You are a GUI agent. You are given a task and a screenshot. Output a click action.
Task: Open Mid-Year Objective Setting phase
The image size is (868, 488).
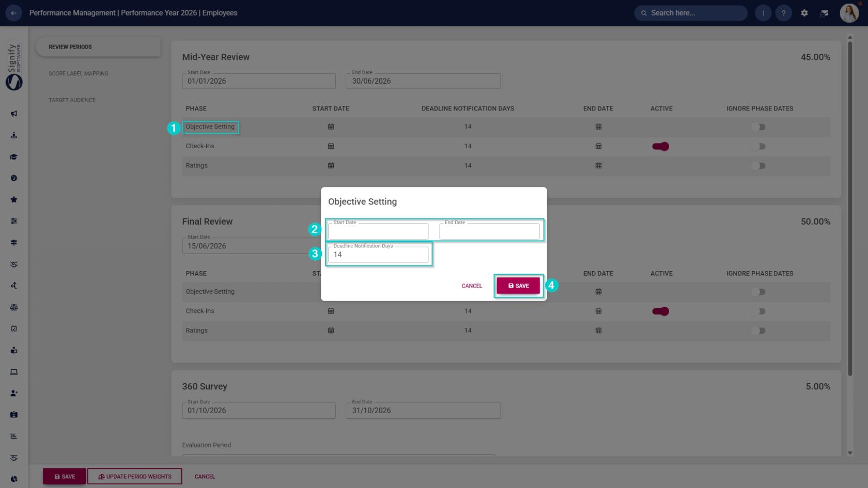[x=210, y=127]
